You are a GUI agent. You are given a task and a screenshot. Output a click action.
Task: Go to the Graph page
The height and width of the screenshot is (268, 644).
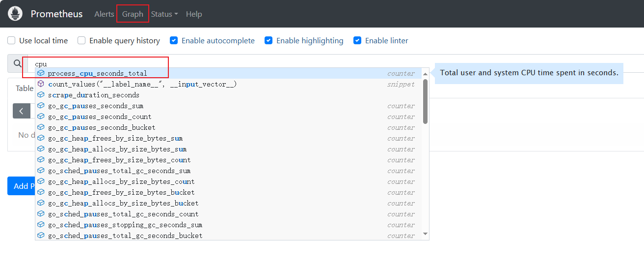(133, 14)
